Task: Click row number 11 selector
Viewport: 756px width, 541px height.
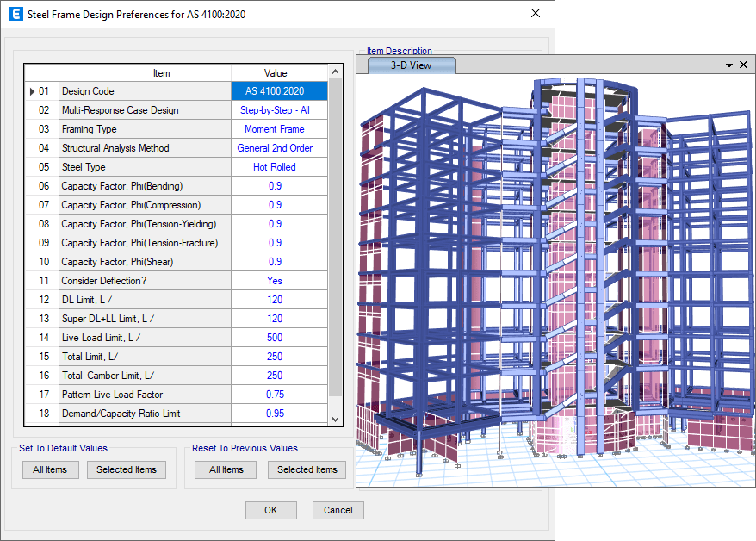Action: click(42, 281)
